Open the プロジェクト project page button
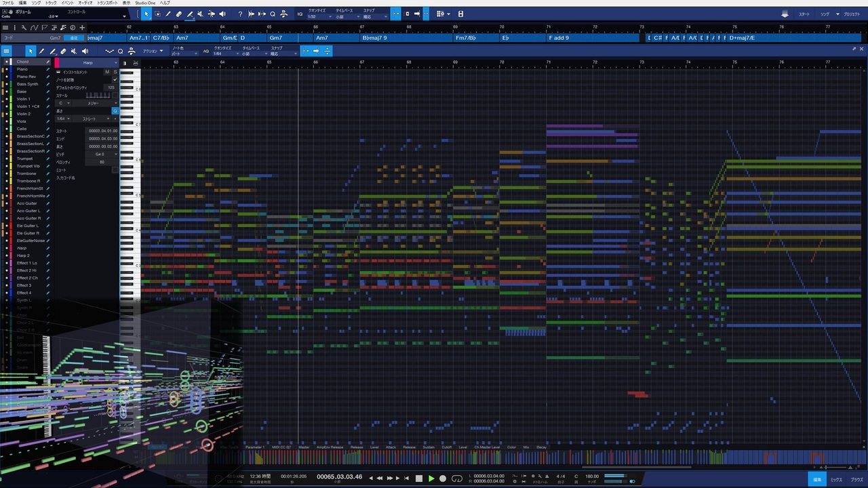868x488 pixels. click(x=852, y=14)
